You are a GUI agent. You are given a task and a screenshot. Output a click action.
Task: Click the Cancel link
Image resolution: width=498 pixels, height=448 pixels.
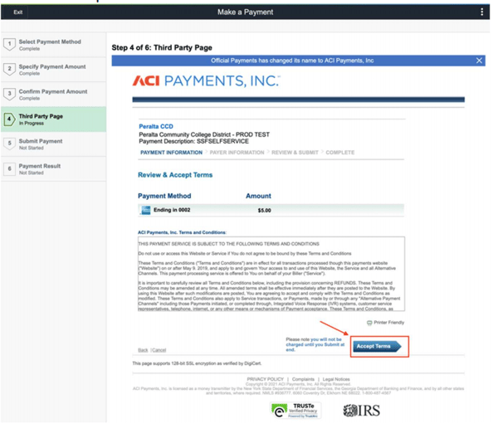click(x=159, y=350)
